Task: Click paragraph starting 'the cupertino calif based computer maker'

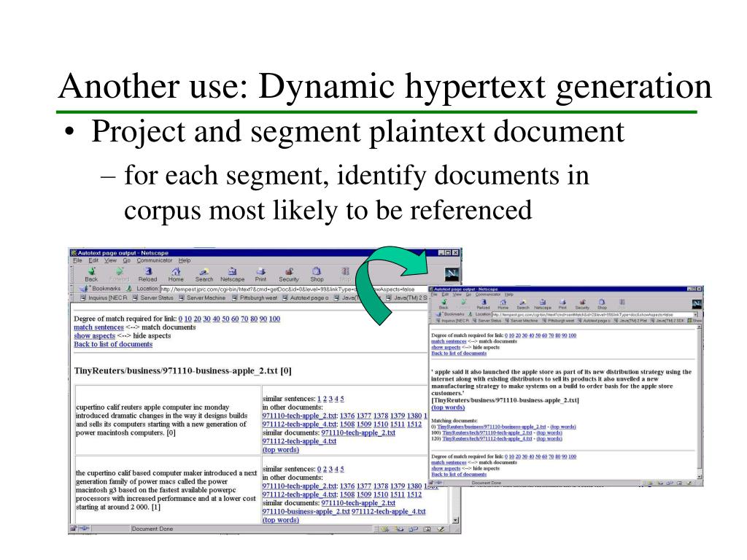Action: pyautogui.click(x=166, y=490)
